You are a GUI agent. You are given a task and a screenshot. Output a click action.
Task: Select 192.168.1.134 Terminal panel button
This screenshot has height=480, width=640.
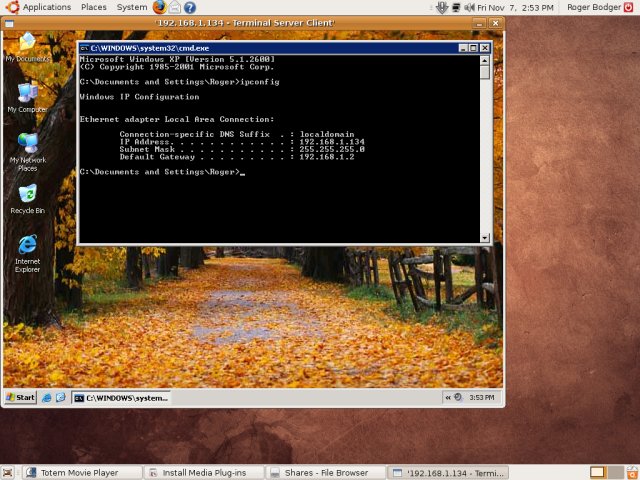(x=448, y=473)
